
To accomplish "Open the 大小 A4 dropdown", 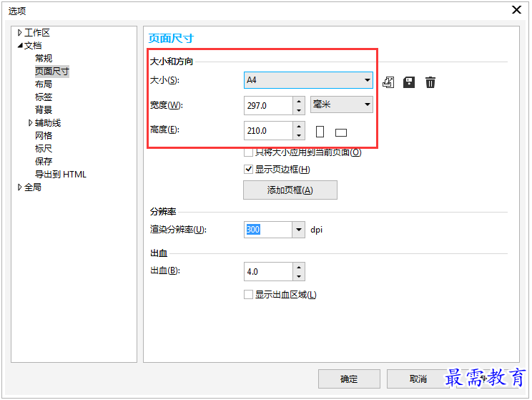I will coord(308,80).
